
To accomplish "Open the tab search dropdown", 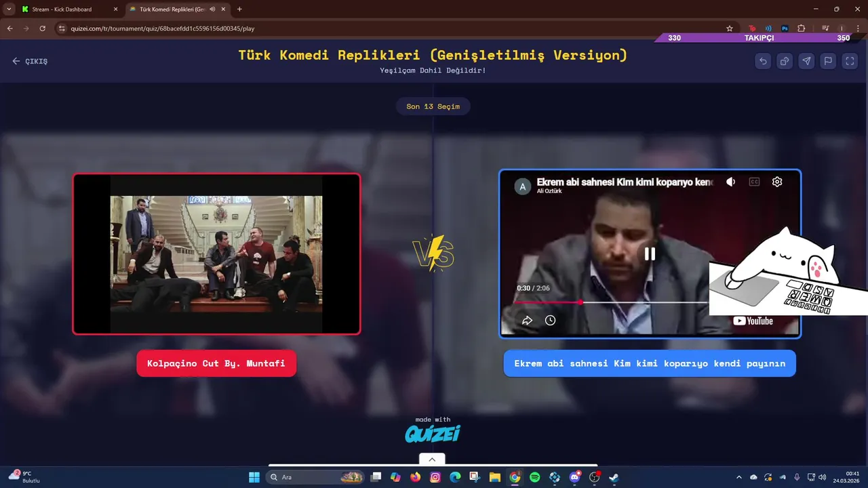I will 8,9.
